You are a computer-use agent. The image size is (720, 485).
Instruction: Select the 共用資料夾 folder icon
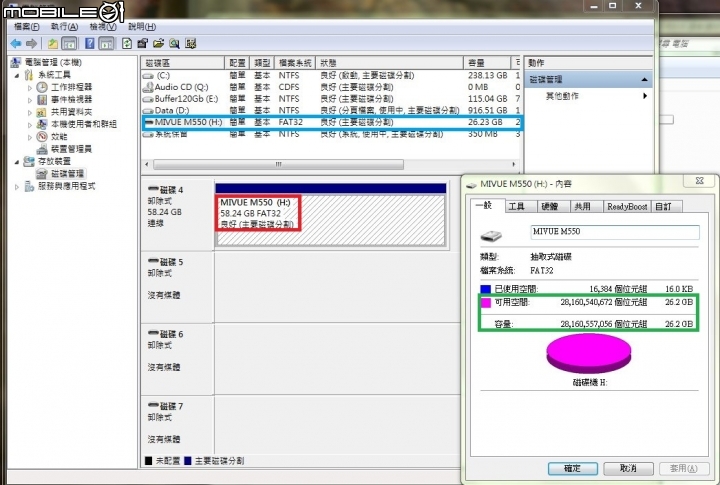tap(42, 112)
